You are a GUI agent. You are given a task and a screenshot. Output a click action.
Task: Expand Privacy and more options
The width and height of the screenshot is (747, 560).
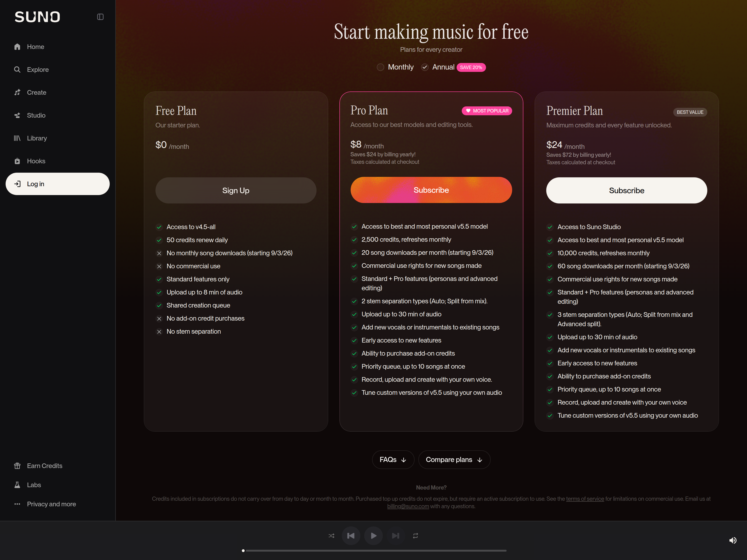(x=57, y=504)
